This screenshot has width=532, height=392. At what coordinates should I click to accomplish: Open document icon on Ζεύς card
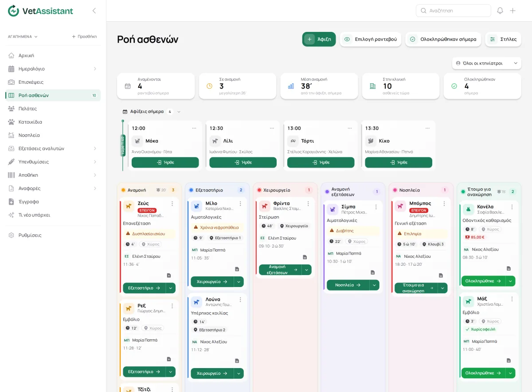(169, 276)
